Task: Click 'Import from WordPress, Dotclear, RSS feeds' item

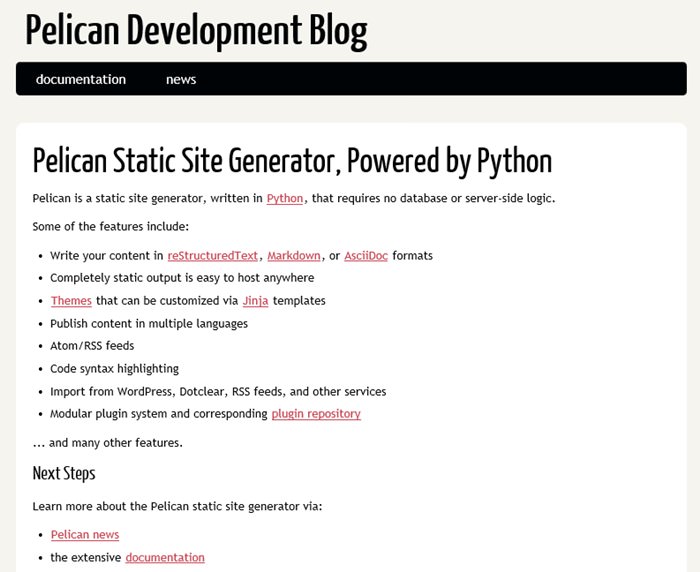Action: [x=218, y=392]
